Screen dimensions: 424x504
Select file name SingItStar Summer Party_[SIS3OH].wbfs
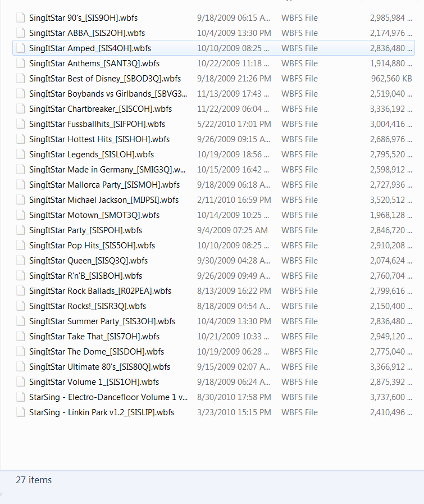(102, 321)
